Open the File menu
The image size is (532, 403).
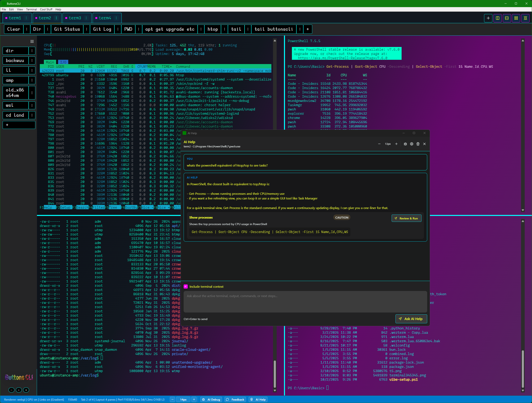pyautogui.click(x=4, y=9)
